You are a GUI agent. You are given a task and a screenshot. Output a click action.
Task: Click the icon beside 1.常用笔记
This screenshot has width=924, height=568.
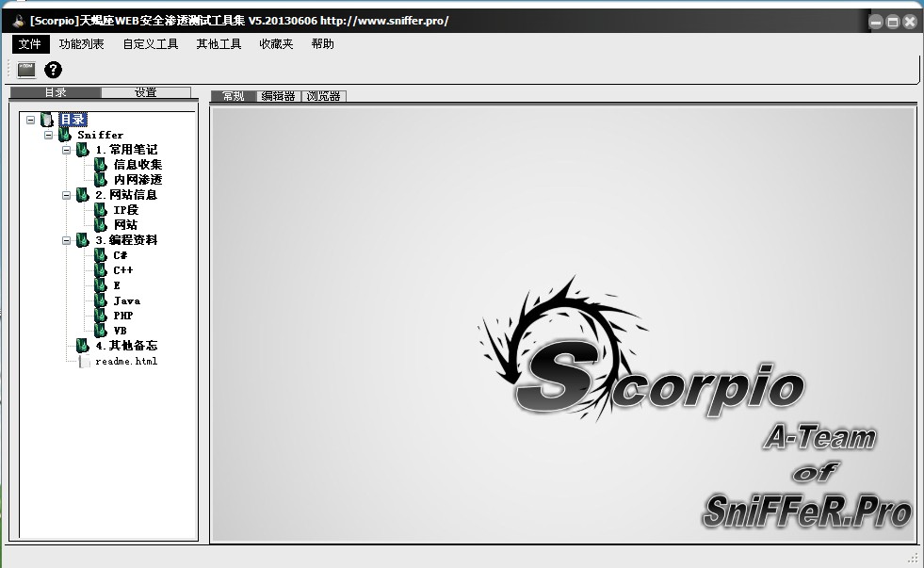tap(83, 150)
